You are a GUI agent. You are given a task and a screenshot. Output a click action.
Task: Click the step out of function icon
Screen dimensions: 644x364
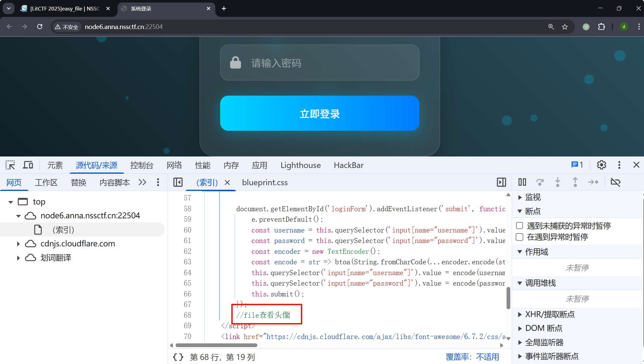click(x=575, y=183)
